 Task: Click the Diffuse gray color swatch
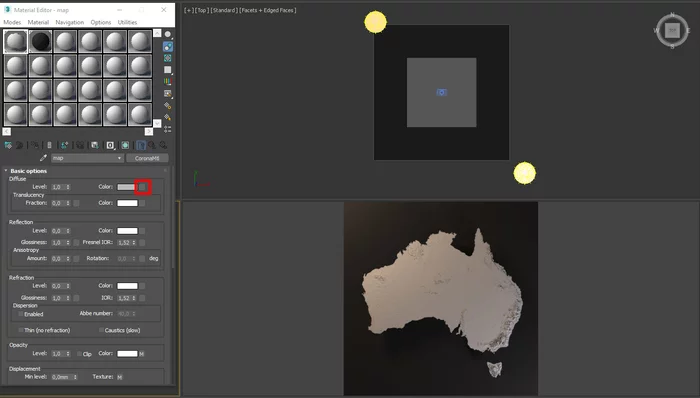coord(126,187)
